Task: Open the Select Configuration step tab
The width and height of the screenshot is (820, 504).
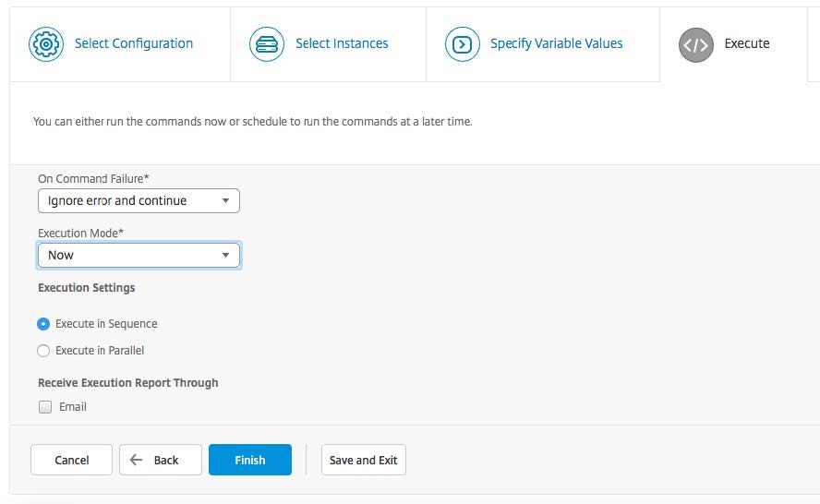Action: pos(120,44)
